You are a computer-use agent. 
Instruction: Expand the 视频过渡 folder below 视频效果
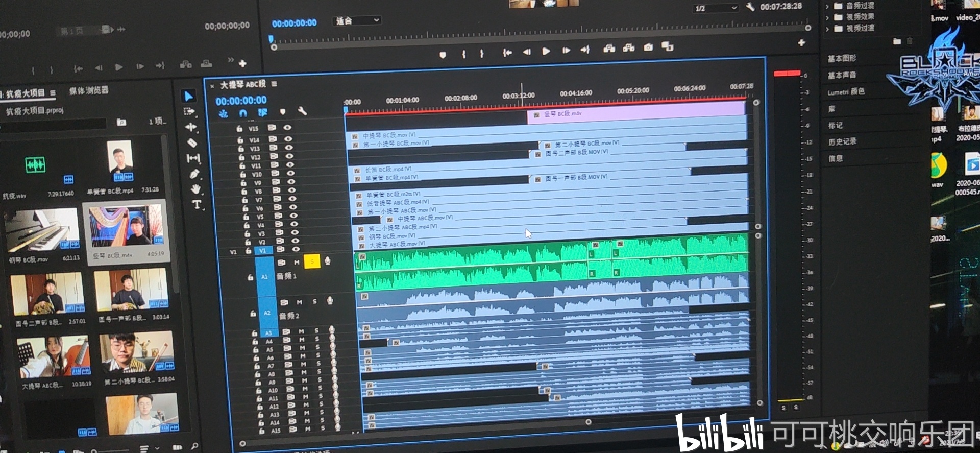(x=827, y=29)
